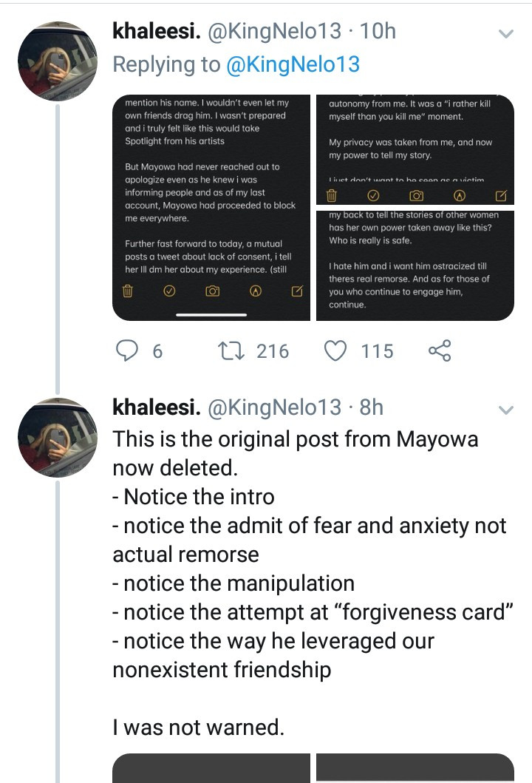532x783 pixels.
Task: Retweet the tweet with 216 retweets
Action: pyautogui.click(x=231, y=350)
